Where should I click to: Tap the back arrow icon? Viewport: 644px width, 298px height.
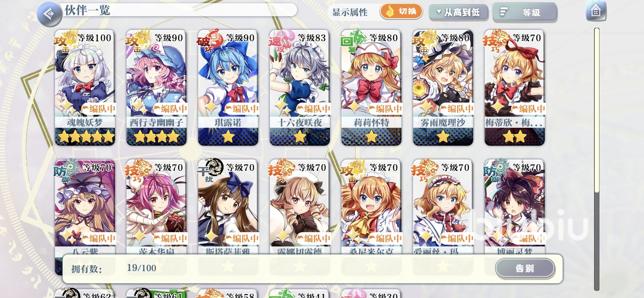(50, 14)
